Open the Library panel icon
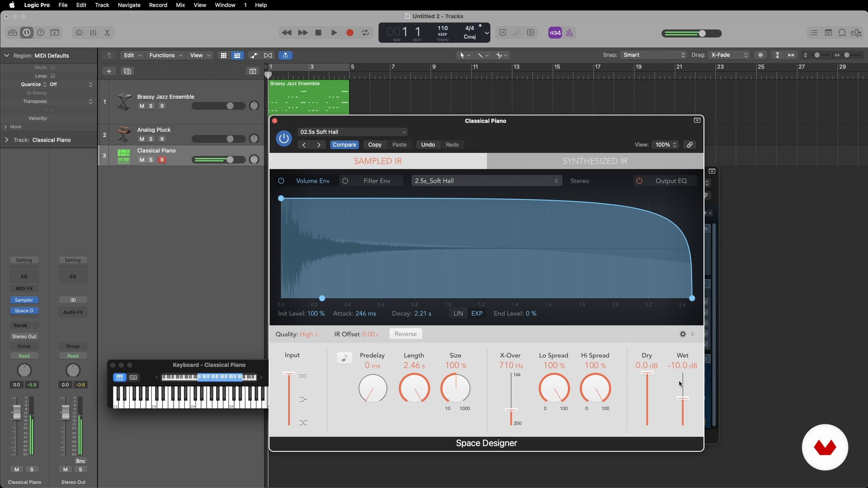This screenshot has height=488, width=868. point(13,33)
